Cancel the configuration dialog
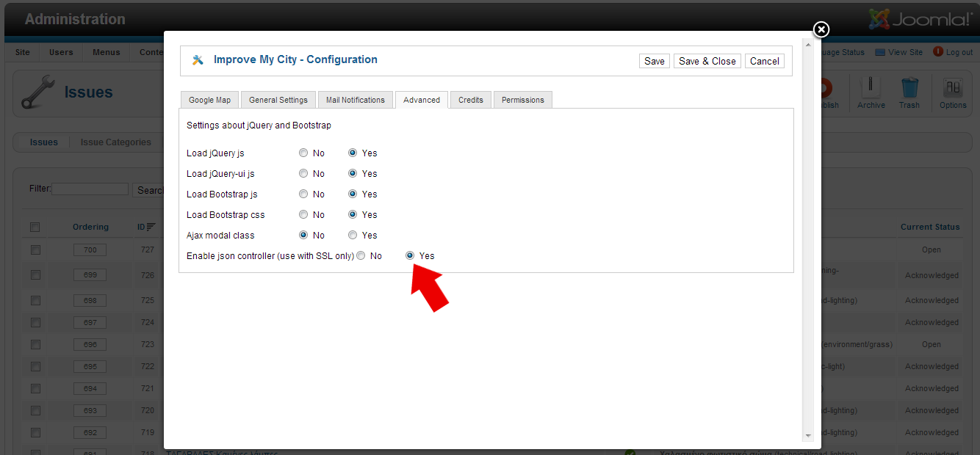The height and width of the screenshot is (455, 980). (x=765, y=61)
